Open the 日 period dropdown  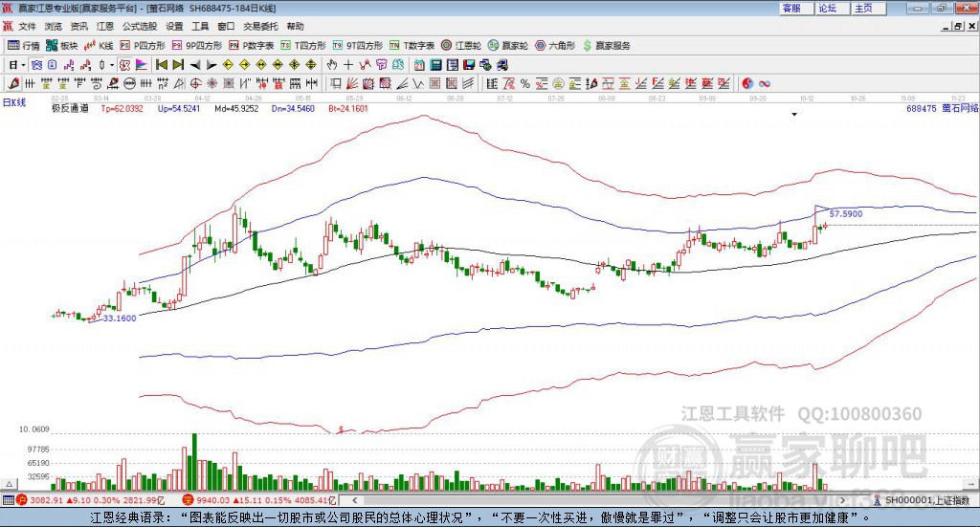point(16,64)
